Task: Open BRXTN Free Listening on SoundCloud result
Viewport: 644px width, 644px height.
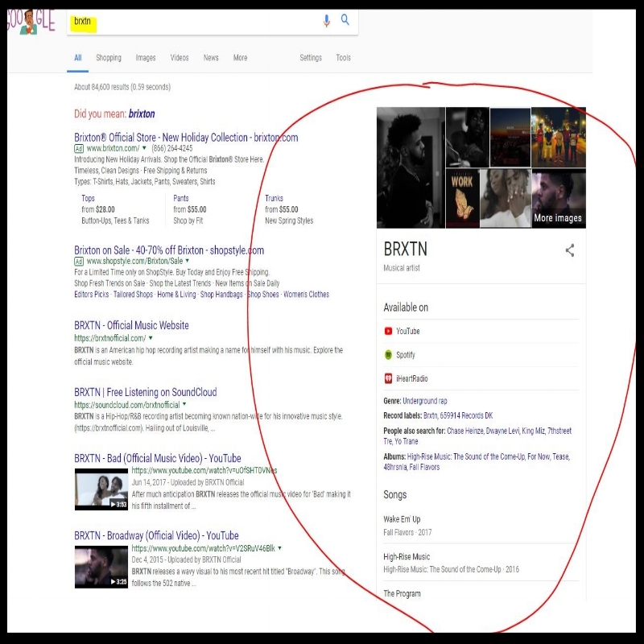Action: click(146, 392)
